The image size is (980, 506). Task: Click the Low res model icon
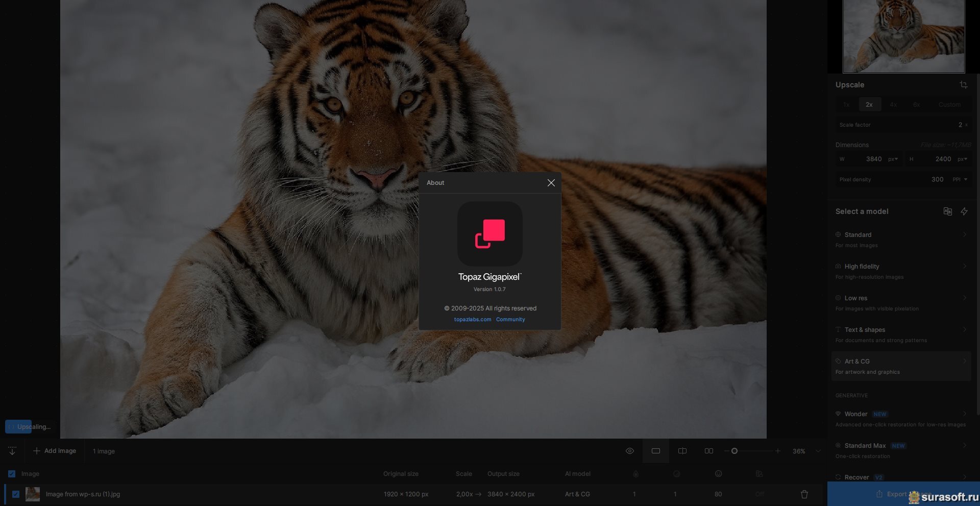(838, 298)
